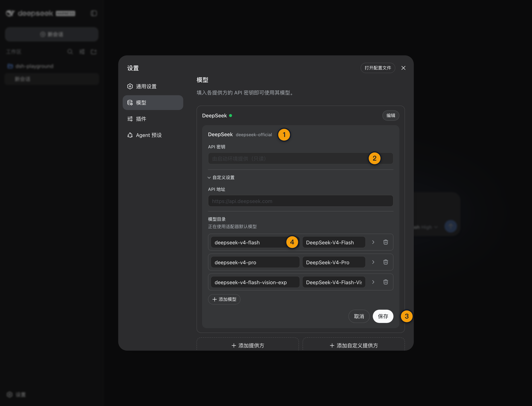
Task: Select the 模型 settings tab
Action: coord(153,102)
